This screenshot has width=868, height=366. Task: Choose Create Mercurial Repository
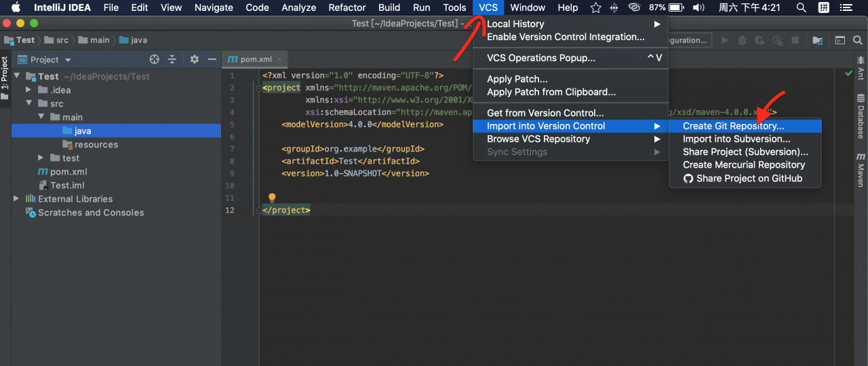(745, 164)
